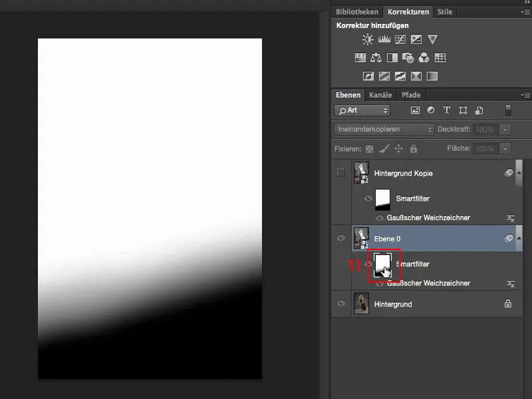
Task: Add a Channel Mixer adjustment
Action: click(424, 58)
